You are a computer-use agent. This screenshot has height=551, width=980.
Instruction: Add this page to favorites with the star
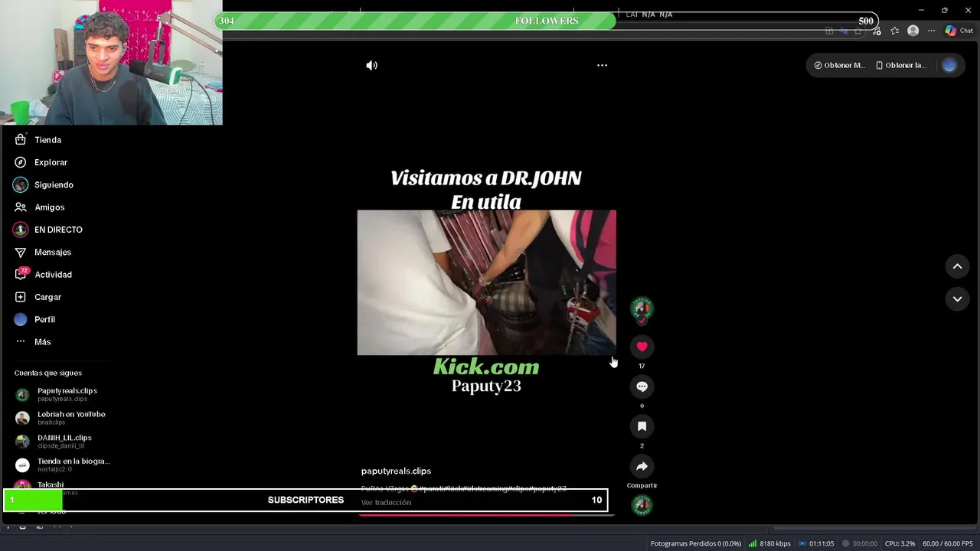click(x=858, y=31)
